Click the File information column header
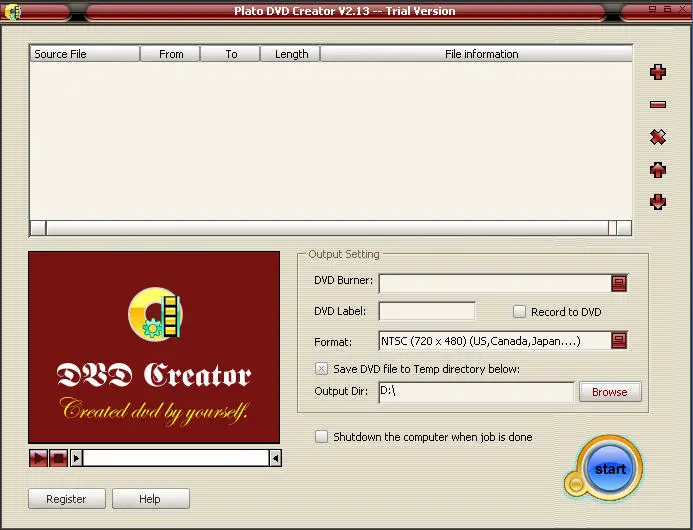The image size is (693, 530). tap(476, 54)
